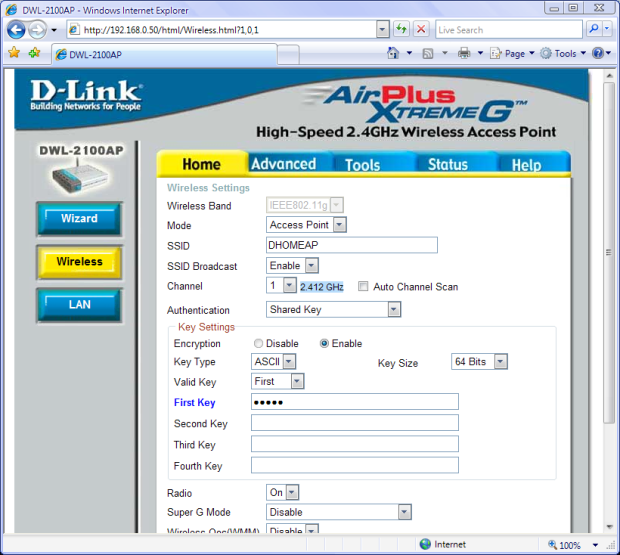Click the browser Forward arrow button
Screen dimensions: 620x555
coord(38,30)
